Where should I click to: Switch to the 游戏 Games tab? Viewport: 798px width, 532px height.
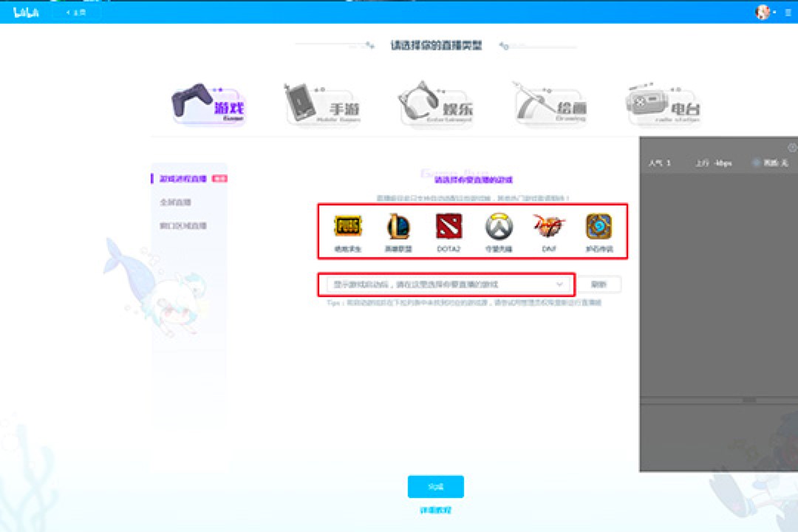pos(209,103)
